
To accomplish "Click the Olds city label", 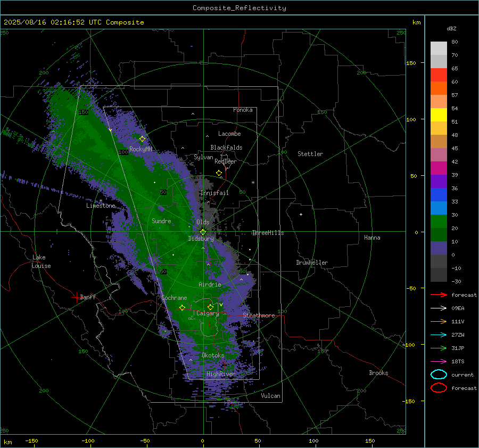I will [x=203, y=222].
